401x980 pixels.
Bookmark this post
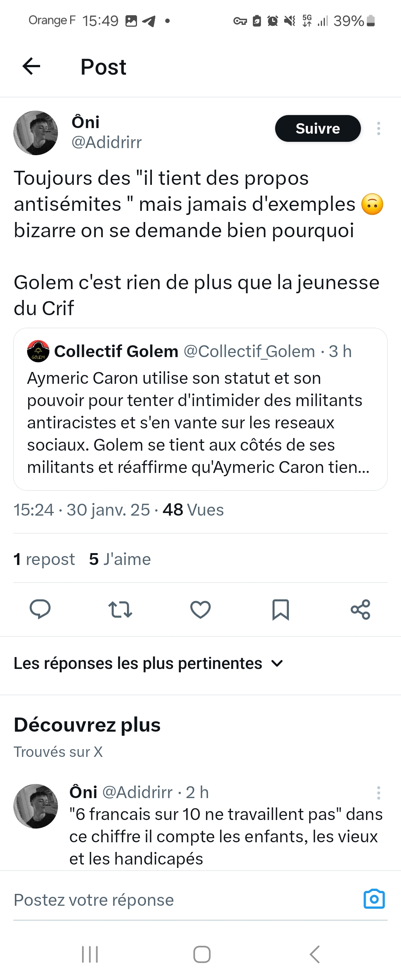tap(281, 609)
